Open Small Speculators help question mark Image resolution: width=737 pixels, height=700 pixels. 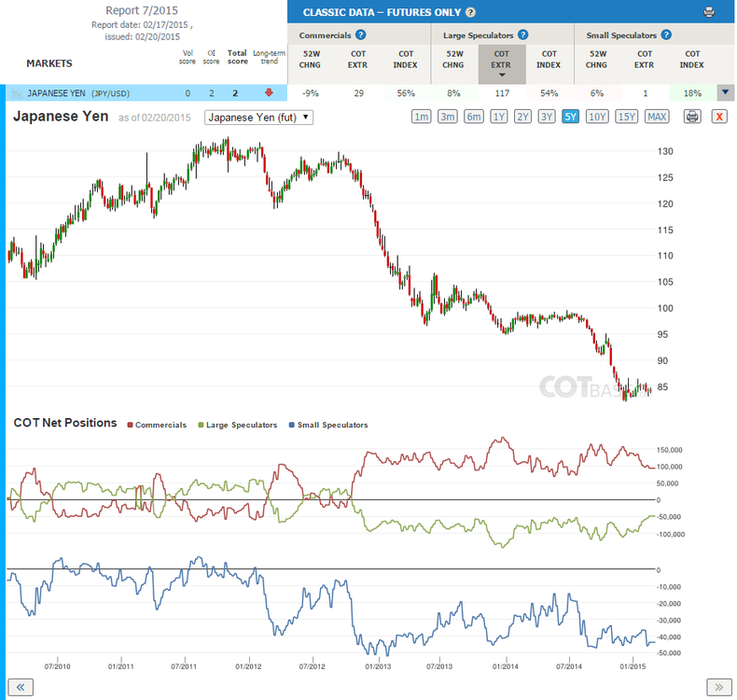click(666, 35)
